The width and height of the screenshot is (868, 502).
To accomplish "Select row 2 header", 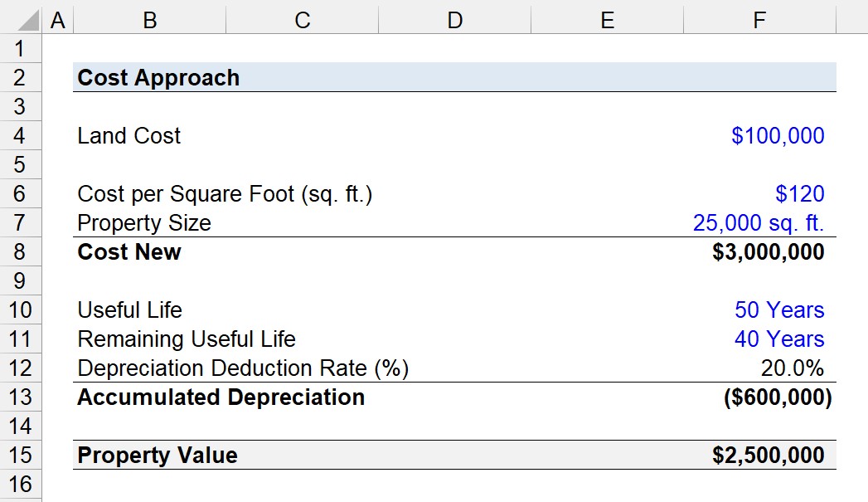I will point(20,77).
